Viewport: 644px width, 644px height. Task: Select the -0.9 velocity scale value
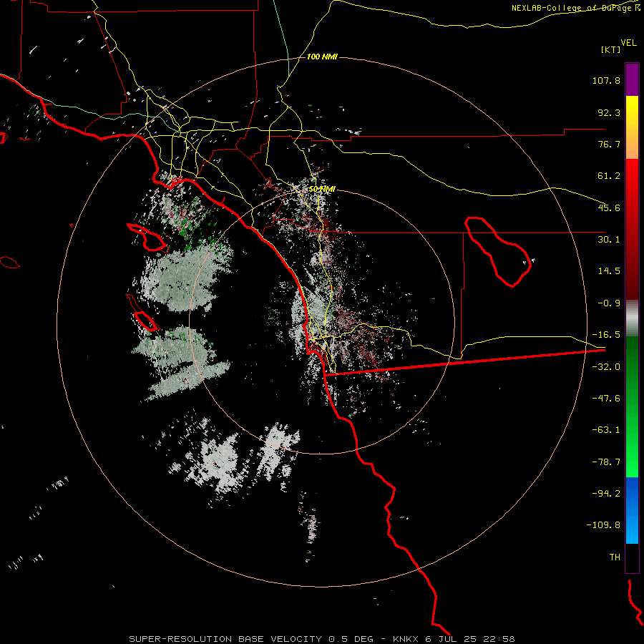coord(609,303)
